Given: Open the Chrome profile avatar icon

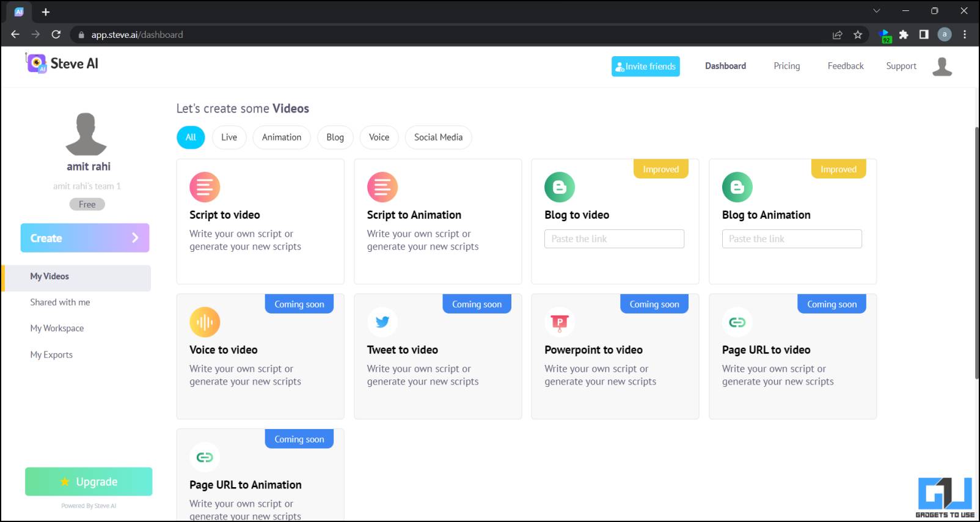Looking at the screenshot, I should [945, 35].
